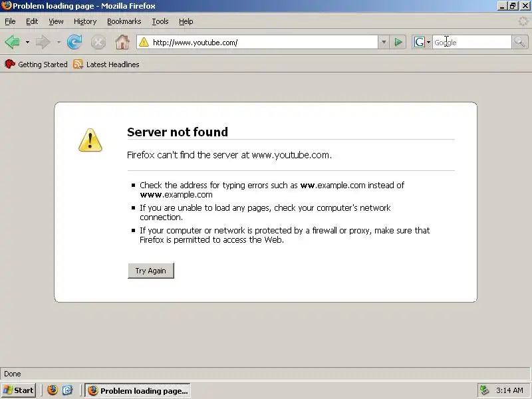Open the Getting Started bookmark
532x399 pixels.
point(36,64)
